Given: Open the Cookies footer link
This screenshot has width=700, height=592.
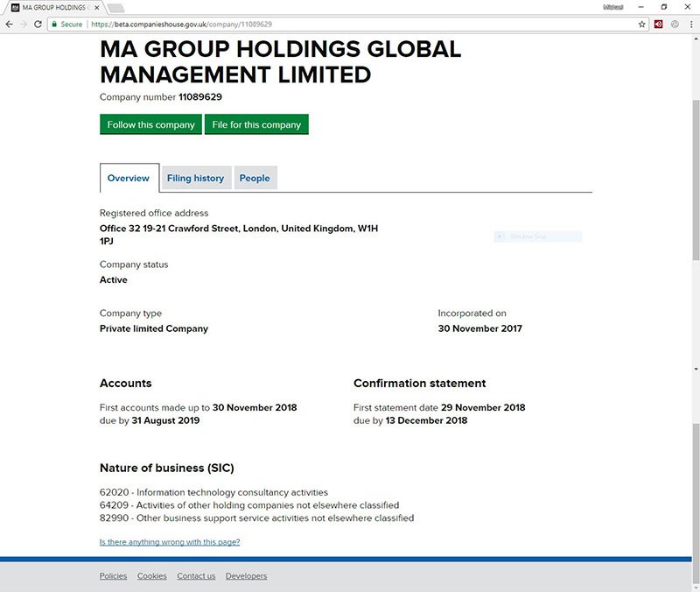Looking at the screenshot, I should click(151, 576).
